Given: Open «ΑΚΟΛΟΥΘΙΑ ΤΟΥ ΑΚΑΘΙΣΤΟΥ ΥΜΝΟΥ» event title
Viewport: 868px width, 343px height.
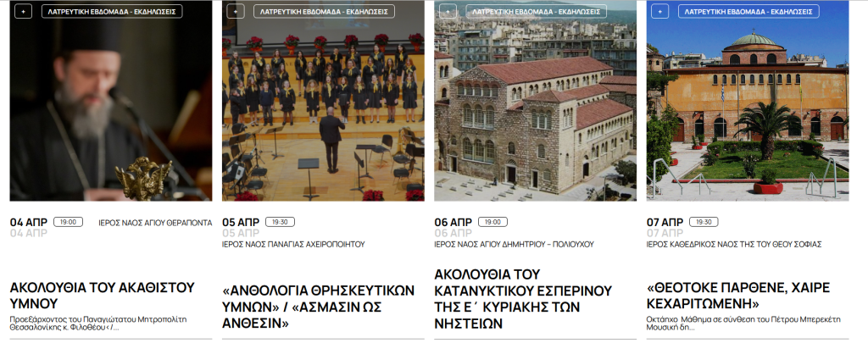Looking at the screenshot, I should [103, 296].
